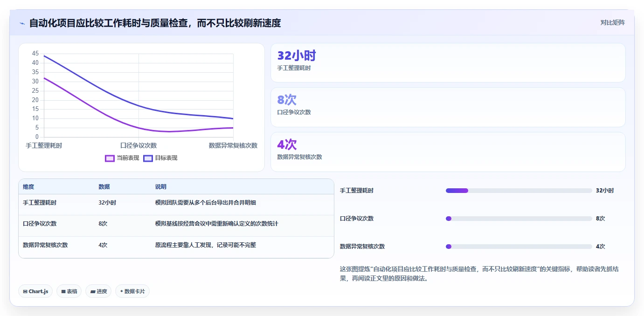
Task: Click the 模拟基线按经营会议 description cell
Action: [216, 224]
